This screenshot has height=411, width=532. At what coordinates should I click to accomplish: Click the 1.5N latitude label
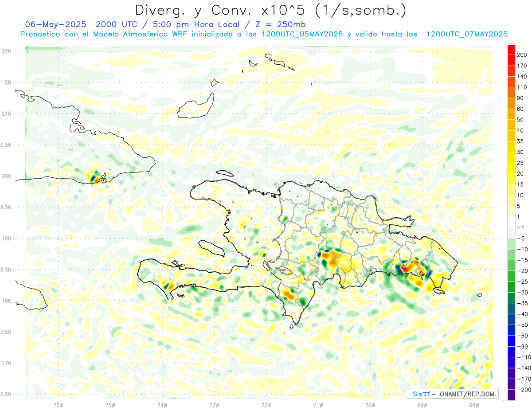7,82
